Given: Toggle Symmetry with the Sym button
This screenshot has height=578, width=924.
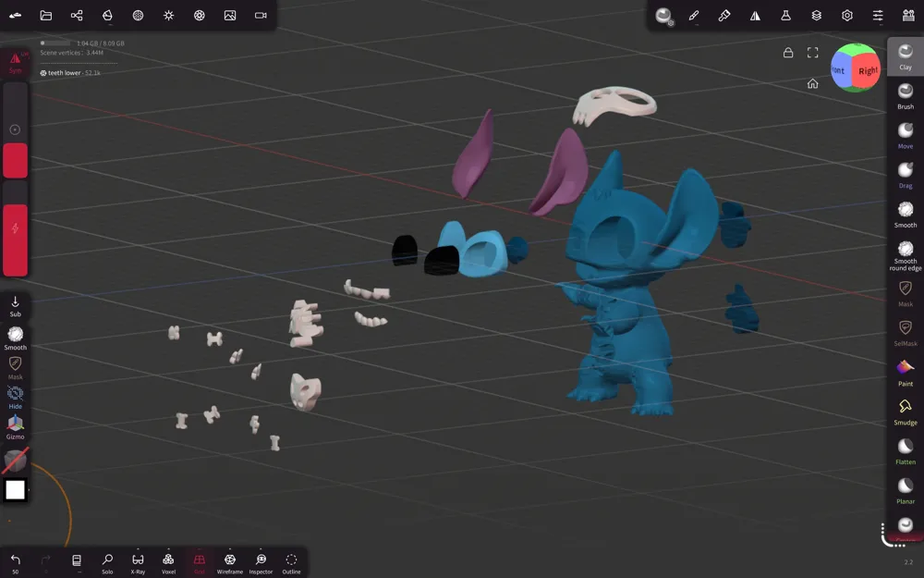Looking at the screenshot, I should (16, 63).
